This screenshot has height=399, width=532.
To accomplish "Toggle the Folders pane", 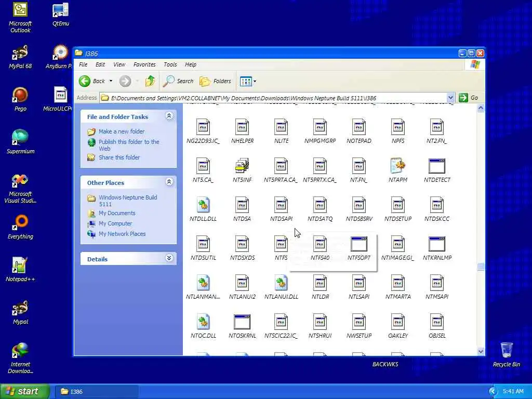I will pos(215,81).
